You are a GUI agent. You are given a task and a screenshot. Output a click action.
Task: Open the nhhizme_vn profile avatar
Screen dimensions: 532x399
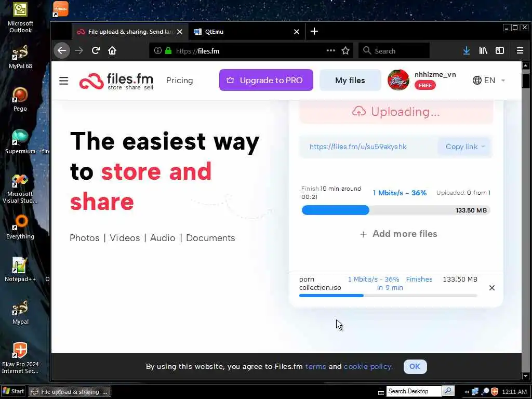[x=398, y=80]
